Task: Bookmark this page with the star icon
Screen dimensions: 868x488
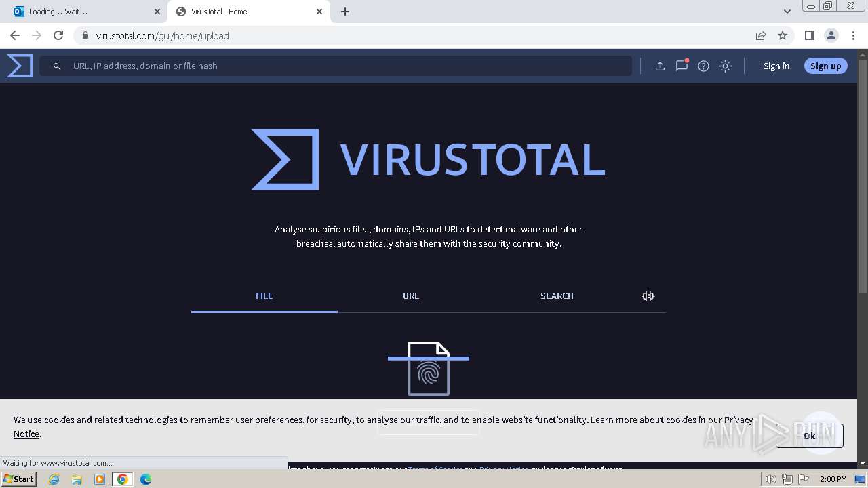Action: tap(783, 35)
